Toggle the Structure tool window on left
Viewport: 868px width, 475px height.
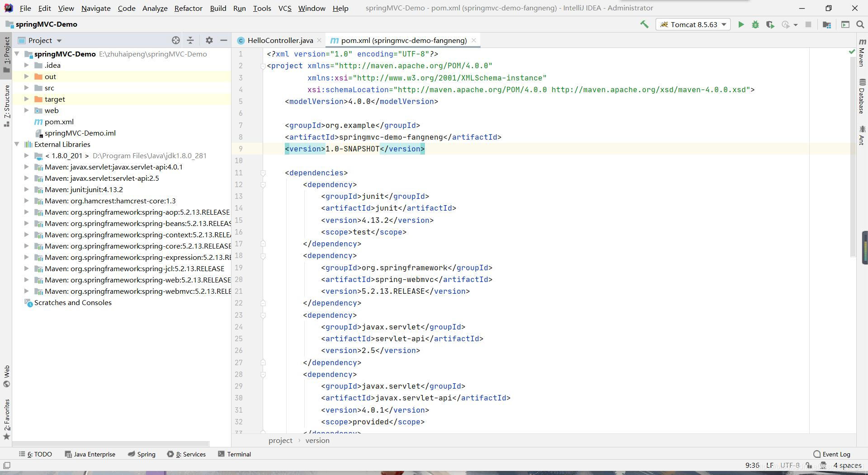pos(7,105)
